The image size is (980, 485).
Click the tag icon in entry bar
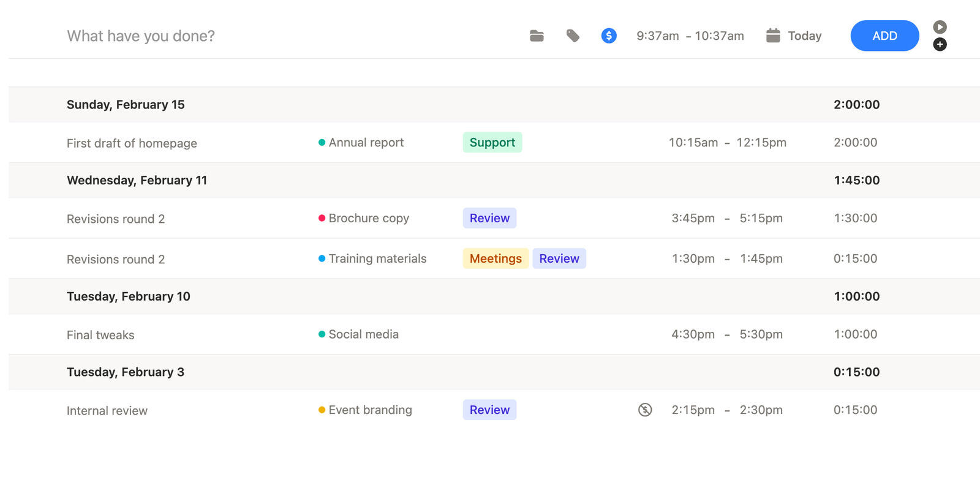[x=573, y=36]
